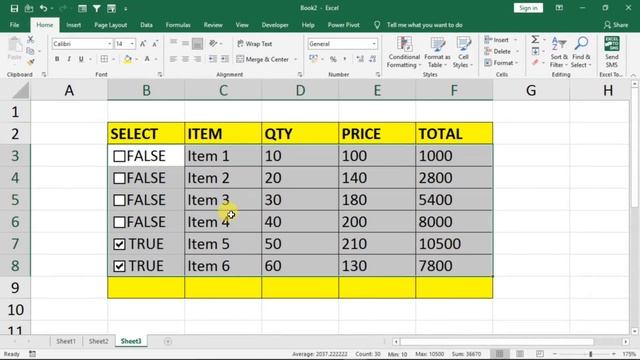The image size is (640, 360).
Task: Tick the Item 3 checkbox
Action: click(x=119, y=200)
